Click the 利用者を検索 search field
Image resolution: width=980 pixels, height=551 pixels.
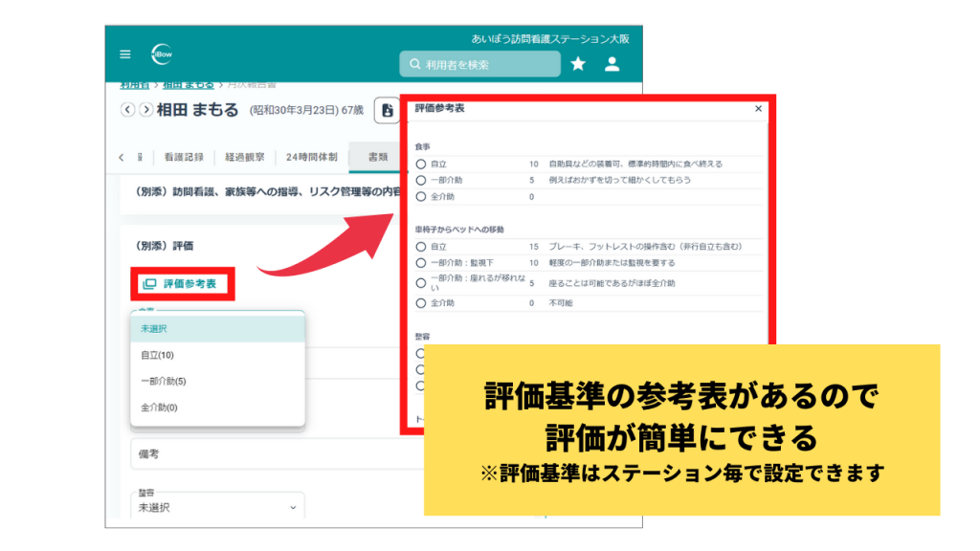479,64
